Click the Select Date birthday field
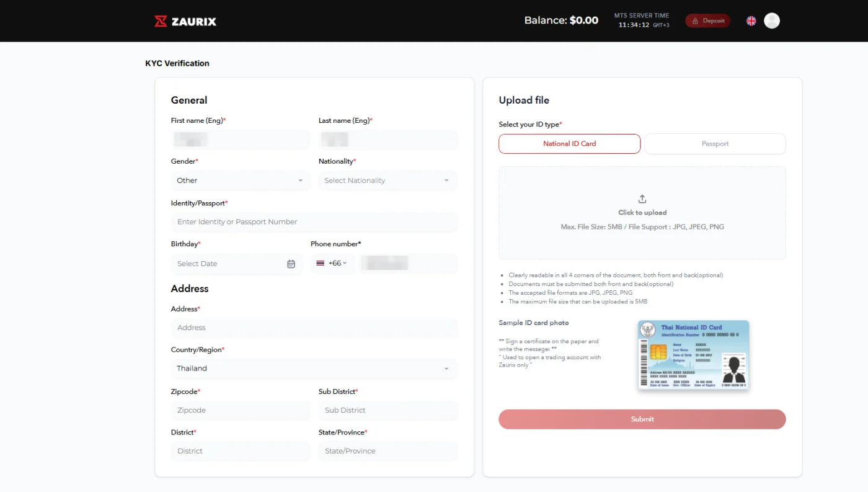The image size is (868, 492). (237, 264)
